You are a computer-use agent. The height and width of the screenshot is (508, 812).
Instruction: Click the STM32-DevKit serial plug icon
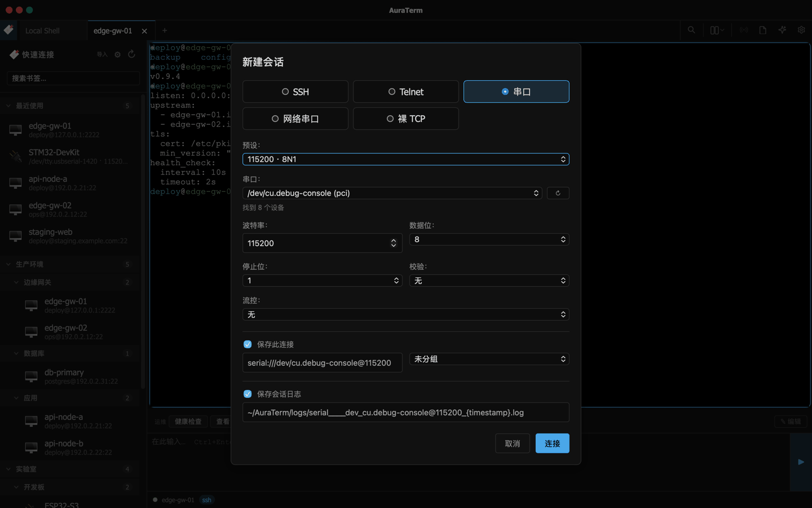[15, 156]
